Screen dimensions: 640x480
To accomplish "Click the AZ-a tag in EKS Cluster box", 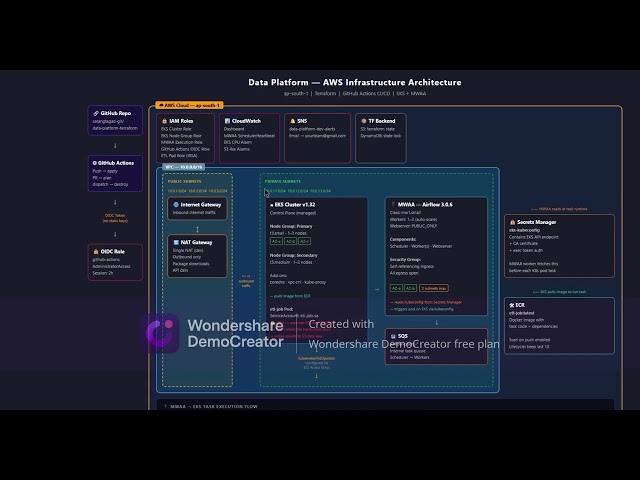I will tap(277, 241).
